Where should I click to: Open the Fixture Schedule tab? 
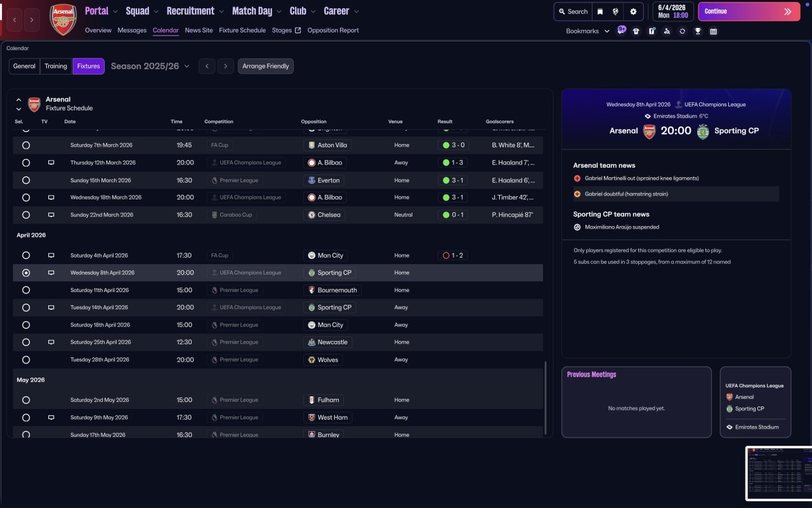click(x=242, y=30)
